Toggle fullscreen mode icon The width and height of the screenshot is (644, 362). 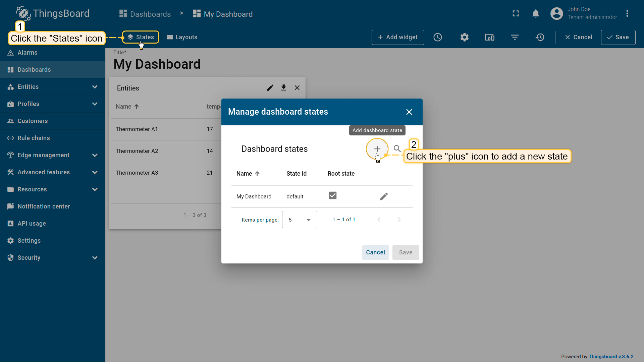516,14
